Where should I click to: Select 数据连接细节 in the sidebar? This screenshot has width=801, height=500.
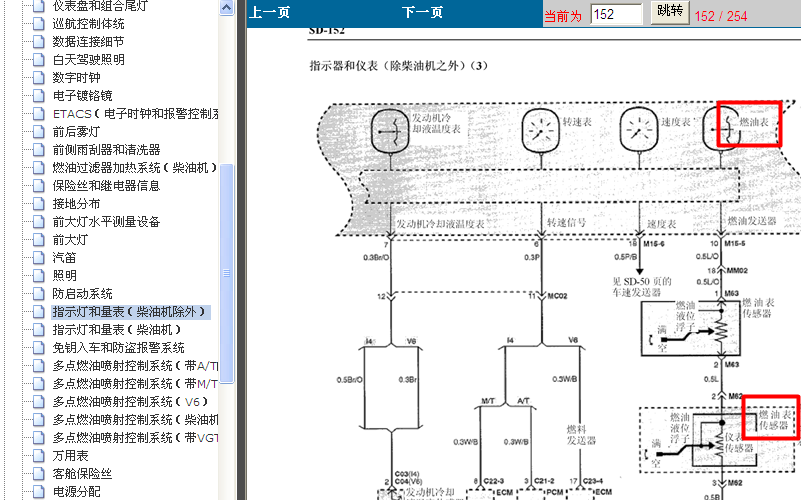(x=88, y=42)
